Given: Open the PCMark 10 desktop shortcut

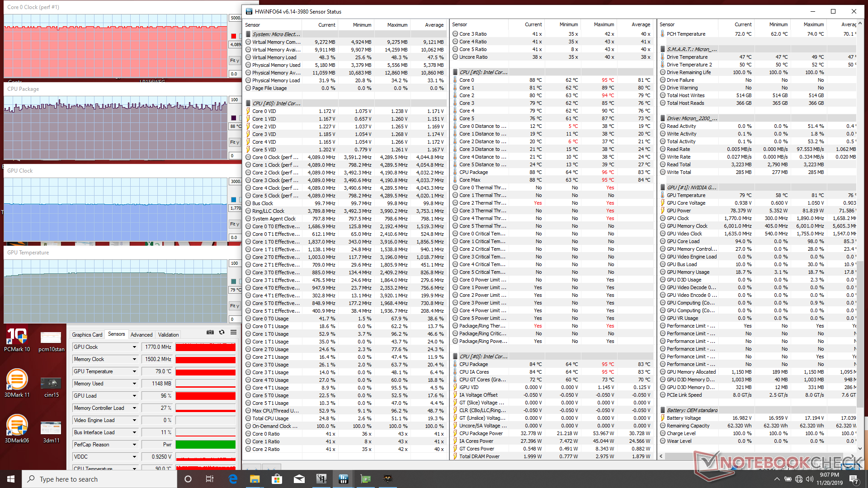Looking at the screenshot, I should [x=17, y=339].
